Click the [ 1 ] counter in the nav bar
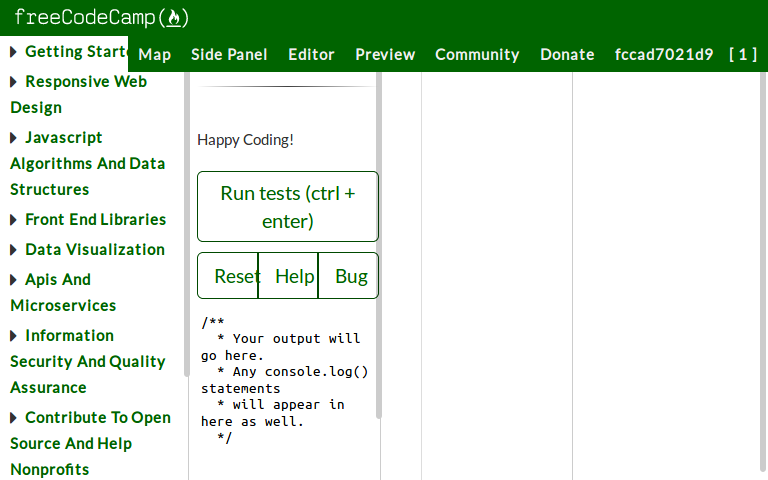The height and width of the screenshot is (480, 768). pyautogui.click(x=743, y=54)
